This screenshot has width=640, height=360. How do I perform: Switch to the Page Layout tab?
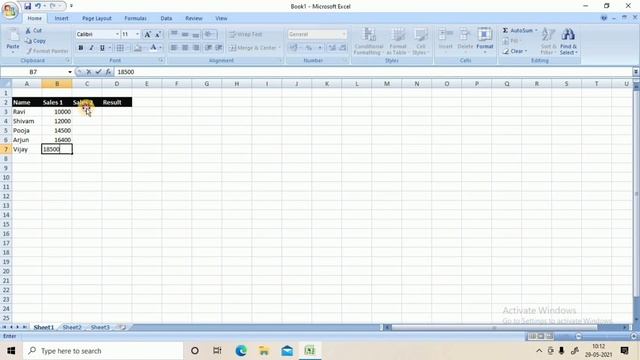coord(96,18)
